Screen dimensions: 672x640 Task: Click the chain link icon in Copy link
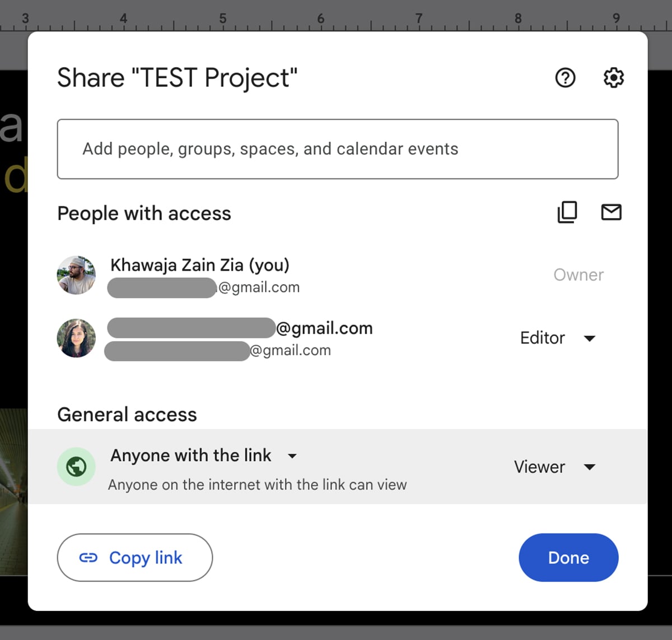[88, 558]
